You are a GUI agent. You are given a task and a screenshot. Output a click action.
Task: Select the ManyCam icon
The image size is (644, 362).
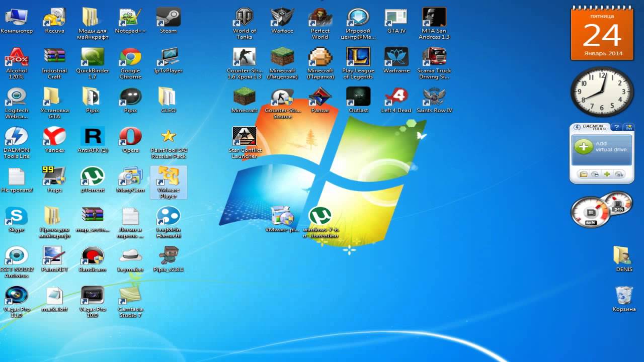pyautogui.click(x=130, y=180)
